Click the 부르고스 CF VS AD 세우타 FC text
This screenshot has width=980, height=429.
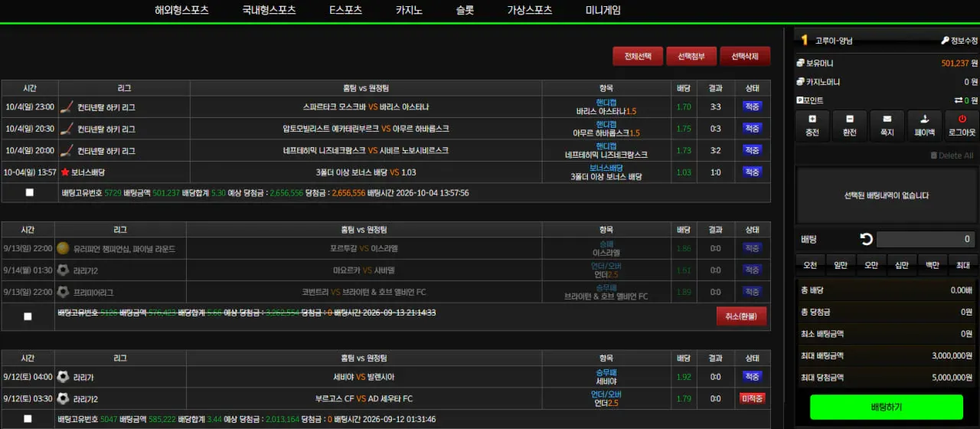364,398
